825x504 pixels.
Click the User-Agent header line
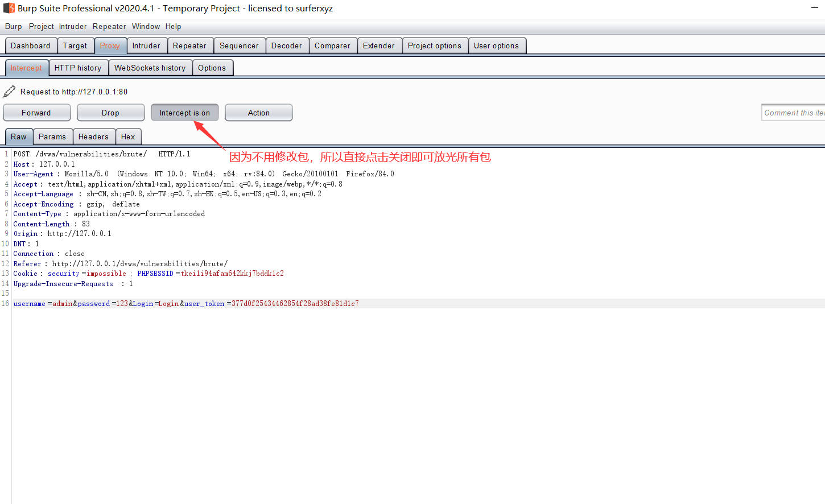click(204, 174)
